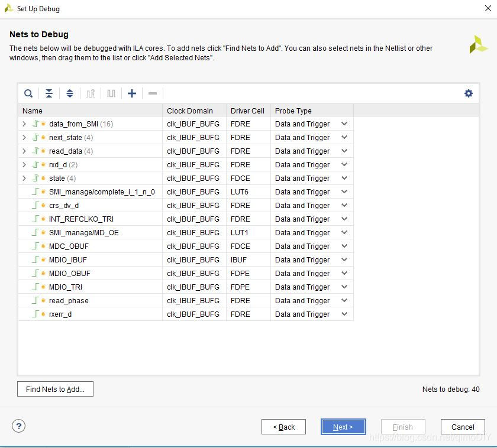497x448 pixels.
Task: Open probe type dropdown for MDIO_TRI
Action: [344, 287]
